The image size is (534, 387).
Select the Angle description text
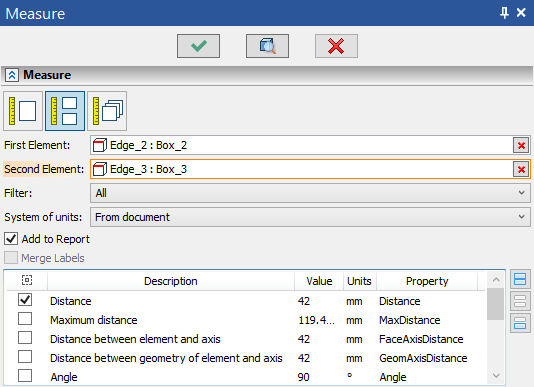coord(64,377)
